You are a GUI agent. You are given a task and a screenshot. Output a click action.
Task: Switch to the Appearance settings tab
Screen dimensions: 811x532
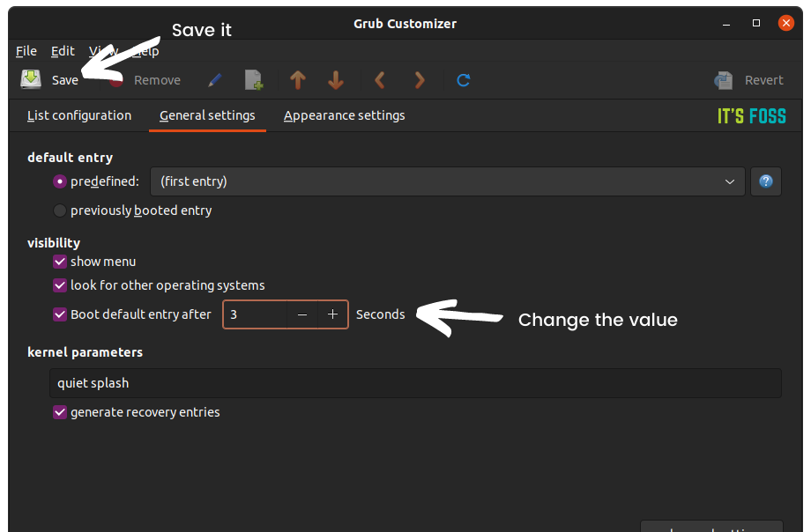344,115
